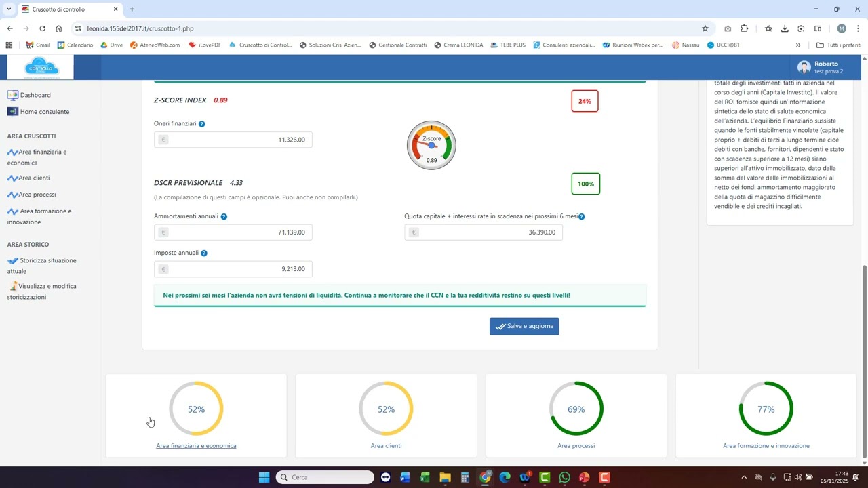The image size is (868, 488).
Task: Open the tab search dropdown arrow
Action: [x=9, y=9]
